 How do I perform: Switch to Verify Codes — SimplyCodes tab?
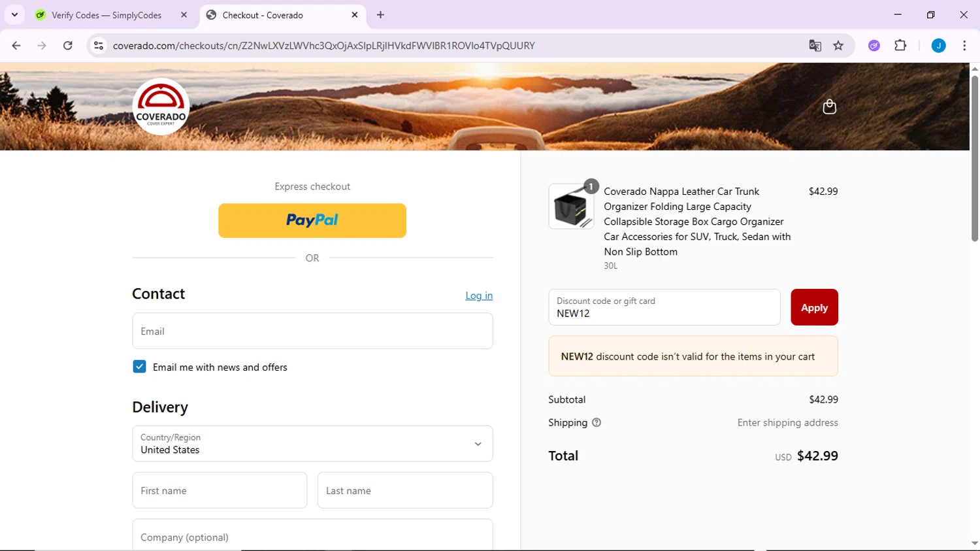click(x=112, y=15)
